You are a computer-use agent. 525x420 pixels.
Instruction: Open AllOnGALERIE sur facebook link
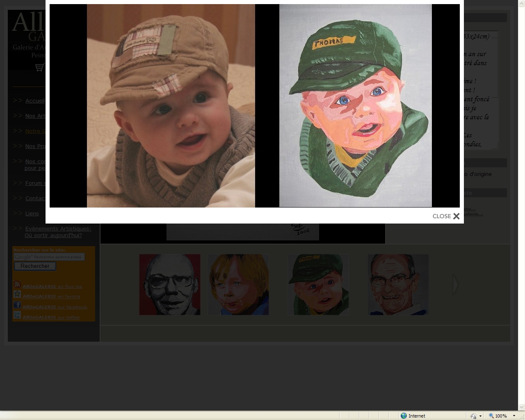[x=55, y=307]
